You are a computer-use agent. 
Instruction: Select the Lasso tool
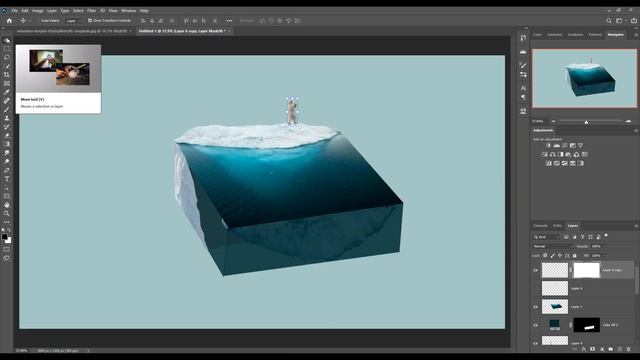[7, 58]
